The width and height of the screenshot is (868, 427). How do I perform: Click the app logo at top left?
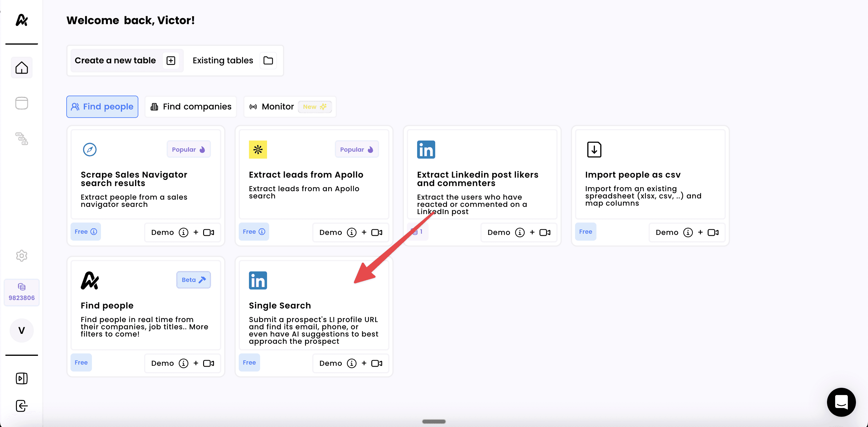(x=22, y=20)
